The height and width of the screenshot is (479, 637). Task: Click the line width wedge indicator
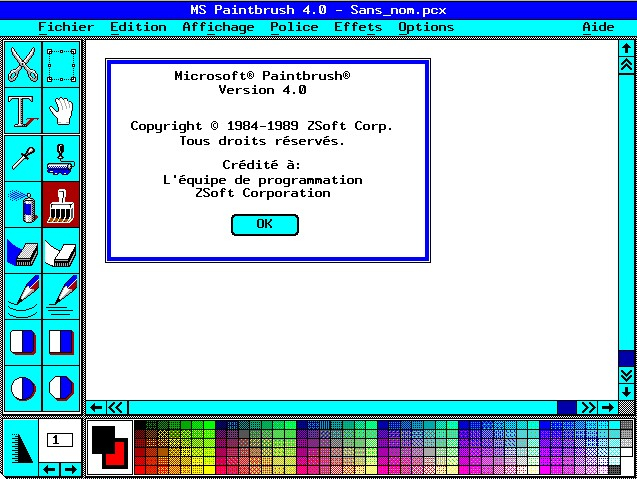(21, 447)
